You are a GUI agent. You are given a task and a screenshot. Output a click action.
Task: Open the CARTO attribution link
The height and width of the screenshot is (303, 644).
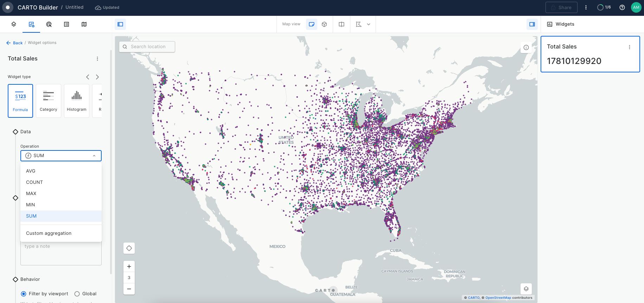(474, 298)
